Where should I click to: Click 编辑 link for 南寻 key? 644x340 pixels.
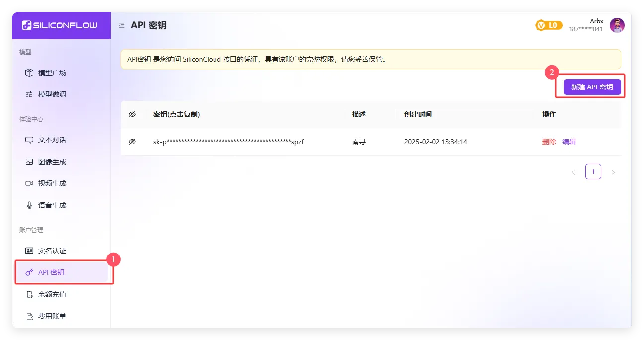point(569,142)
